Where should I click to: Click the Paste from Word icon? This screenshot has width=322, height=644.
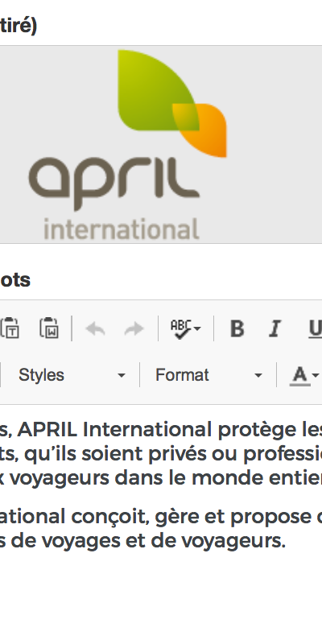[x=49, y=328]
